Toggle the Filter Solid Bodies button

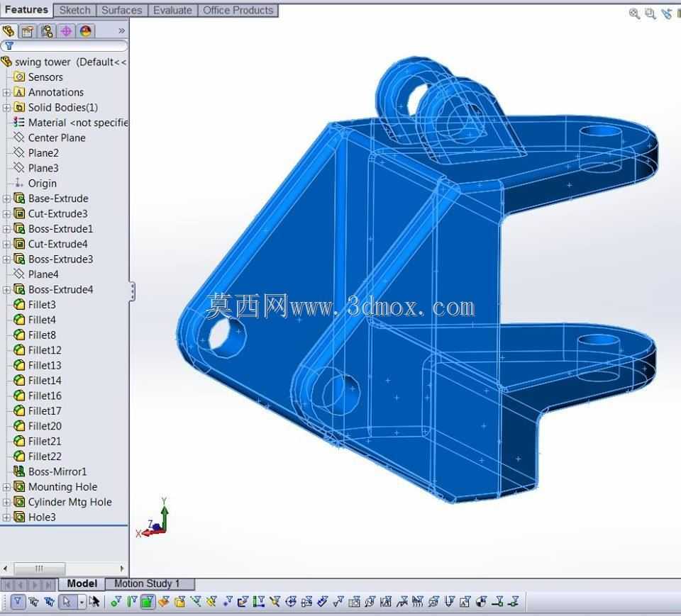[179, 602]
